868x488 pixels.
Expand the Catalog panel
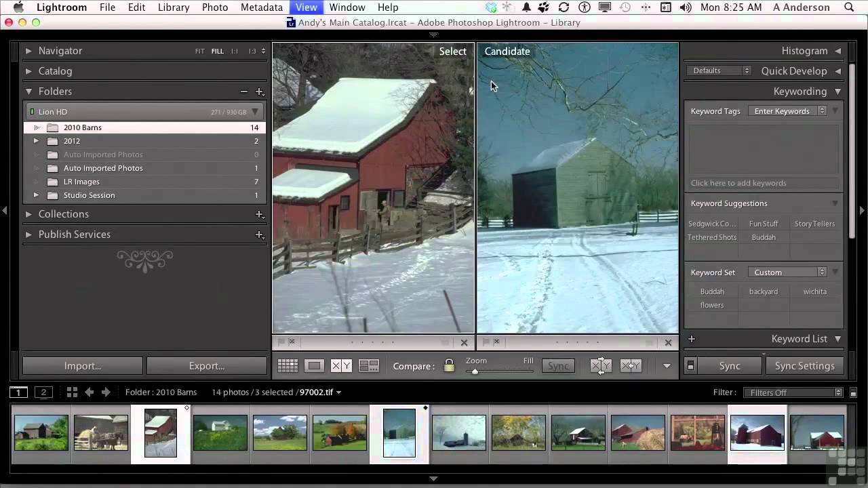point(28,71)
